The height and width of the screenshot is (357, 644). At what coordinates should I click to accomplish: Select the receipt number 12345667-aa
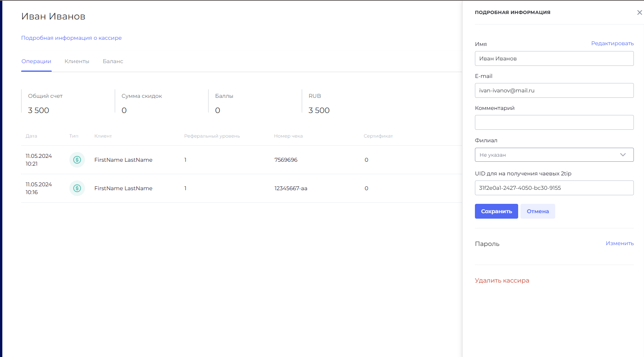pyautogui.click(x=291, y=188)
